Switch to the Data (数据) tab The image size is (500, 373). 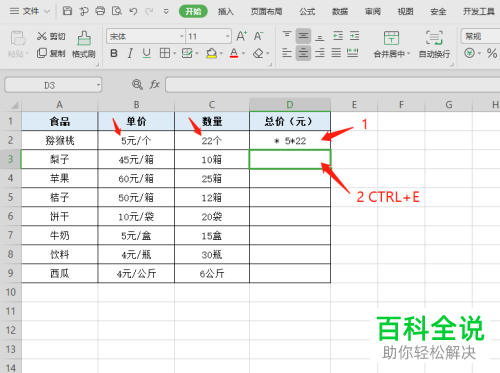point(340,12)
